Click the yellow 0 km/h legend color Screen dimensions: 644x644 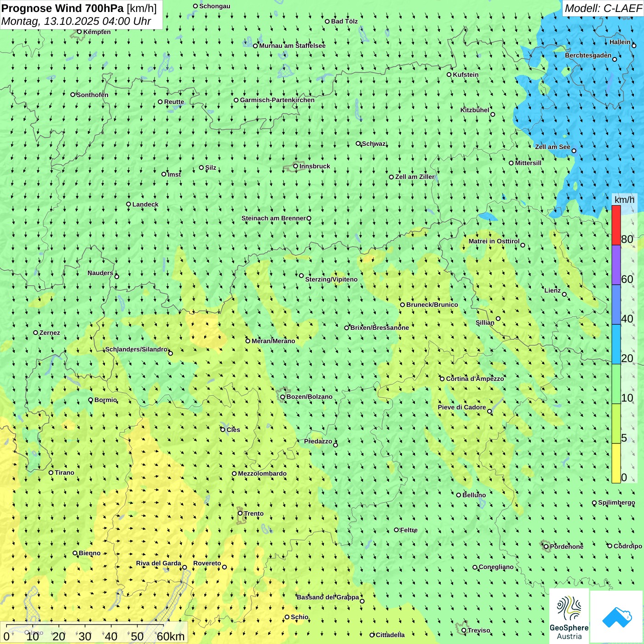coord(616,463)
